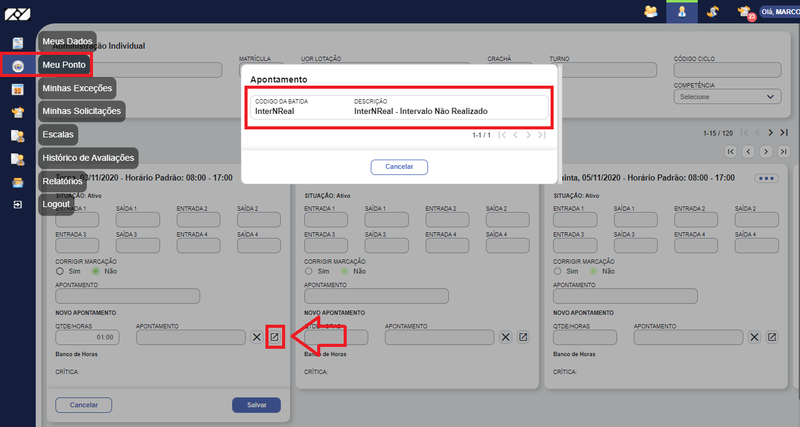Open the Relatórios sidebar icon
800x427 pixels.
(18, 182)
